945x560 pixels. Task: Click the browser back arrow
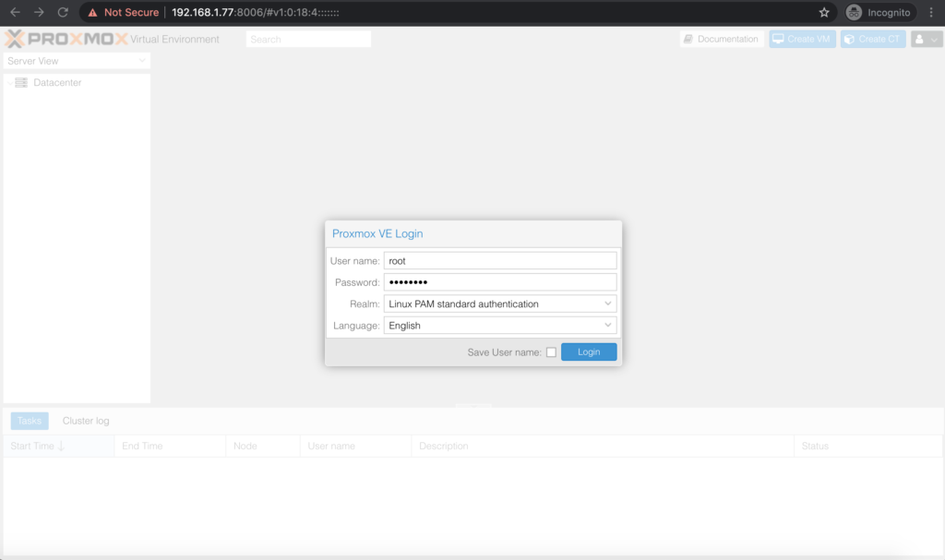click(x=15, y=12)
